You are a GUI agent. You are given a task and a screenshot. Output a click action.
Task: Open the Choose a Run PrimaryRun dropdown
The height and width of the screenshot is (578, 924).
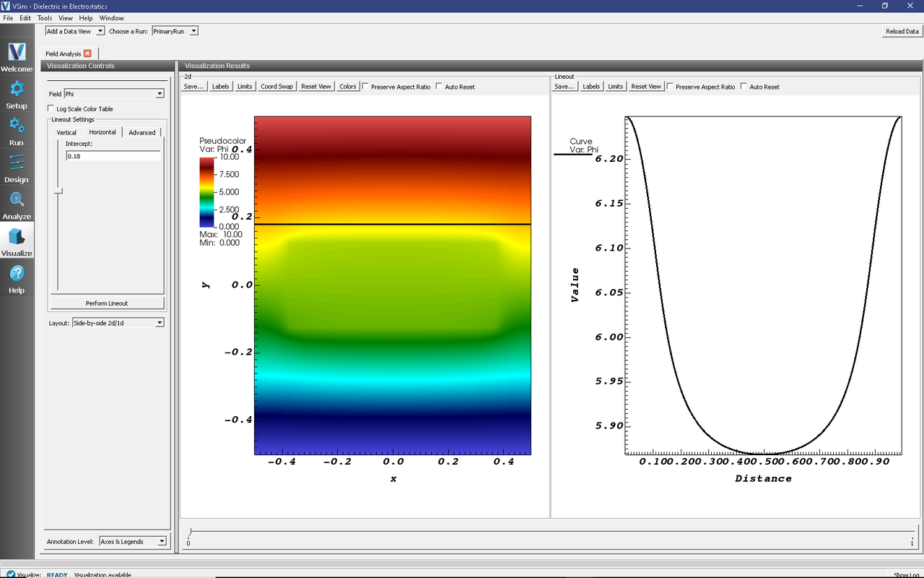coord(175,31)
